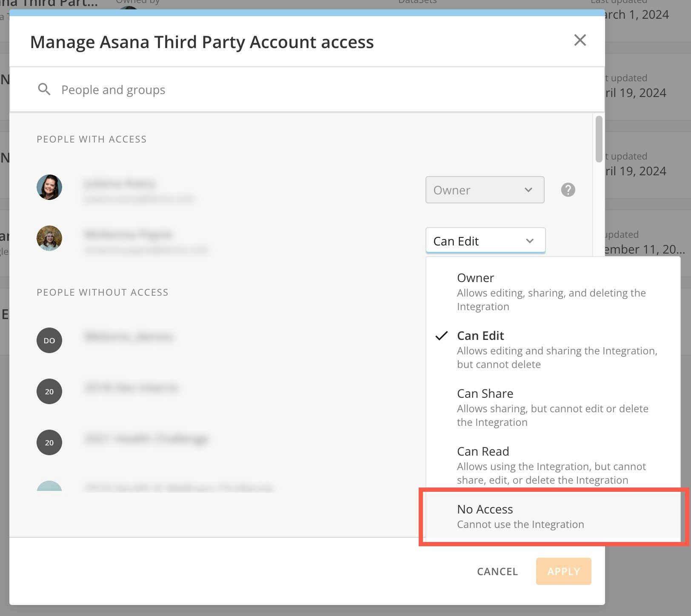Click the DO avatar circle
This screenshot has width=691, height=616.
coord(49,340)
